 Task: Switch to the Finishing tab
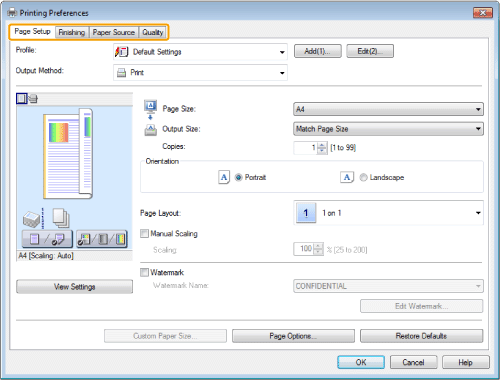pos(72,32)
